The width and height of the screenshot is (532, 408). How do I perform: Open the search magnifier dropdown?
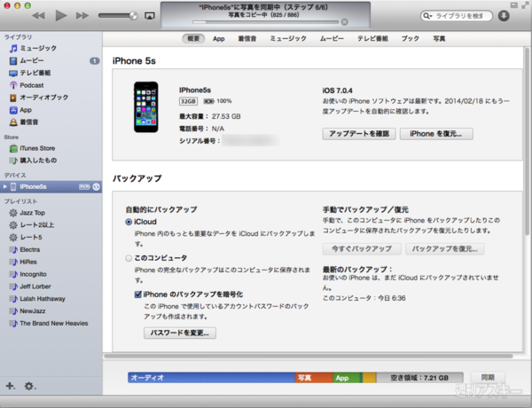pyautogui.click(x=427, y=16)
